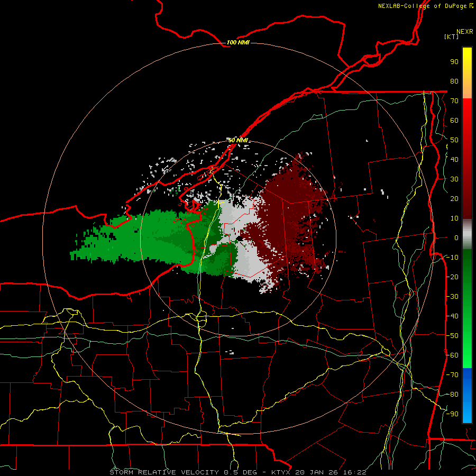
Task: Click the 90 knot value on the scale
Action: [454, 62]
